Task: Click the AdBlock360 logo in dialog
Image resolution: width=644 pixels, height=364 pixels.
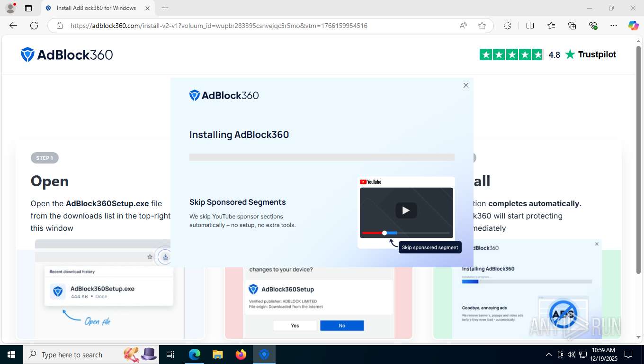Action: point(224,95)
